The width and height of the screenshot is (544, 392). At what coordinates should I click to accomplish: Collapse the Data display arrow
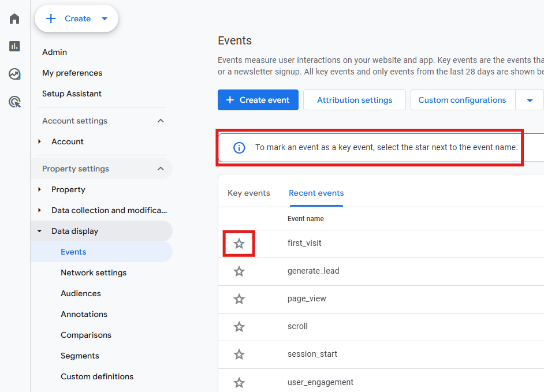[39, 231]
